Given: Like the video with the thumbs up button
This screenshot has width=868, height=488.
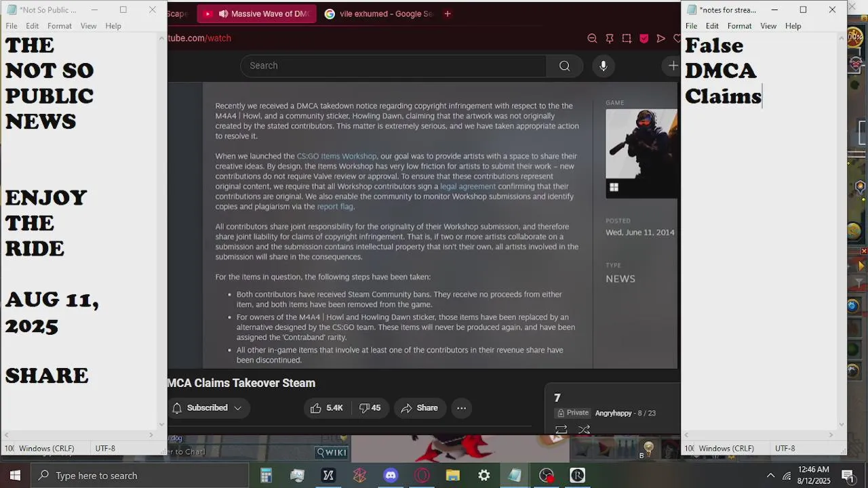Looking at the screenshot, I should [327, 408].
